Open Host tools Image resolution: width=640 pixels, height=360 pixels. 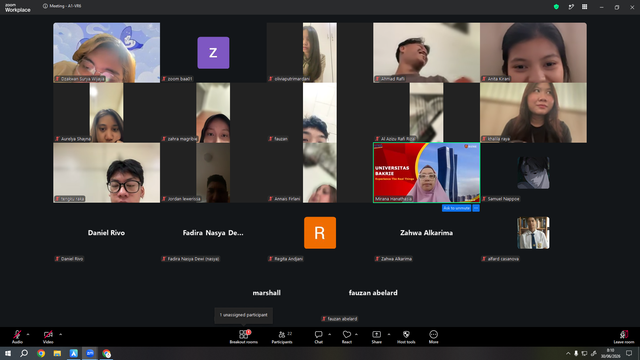[406, 337]
